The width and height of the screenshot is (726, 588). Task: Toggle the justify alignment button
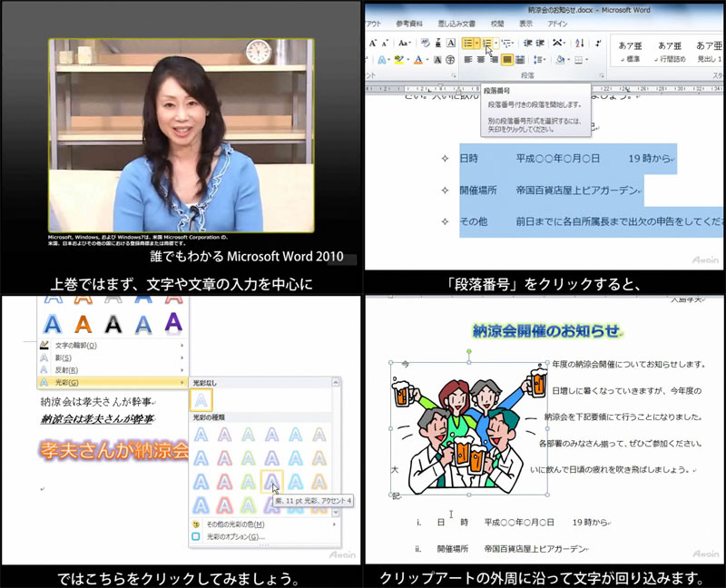pyautogui.click(x=507, y=60)
